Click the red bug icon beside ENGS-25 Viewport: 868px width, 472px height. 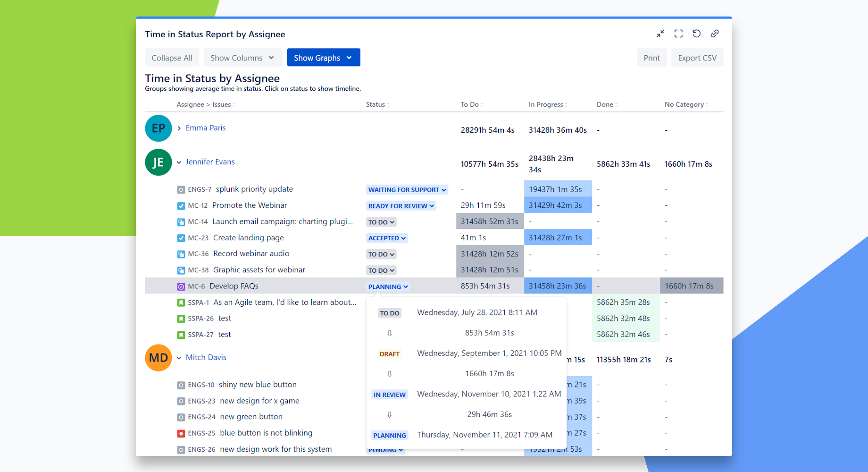(181, 433)
